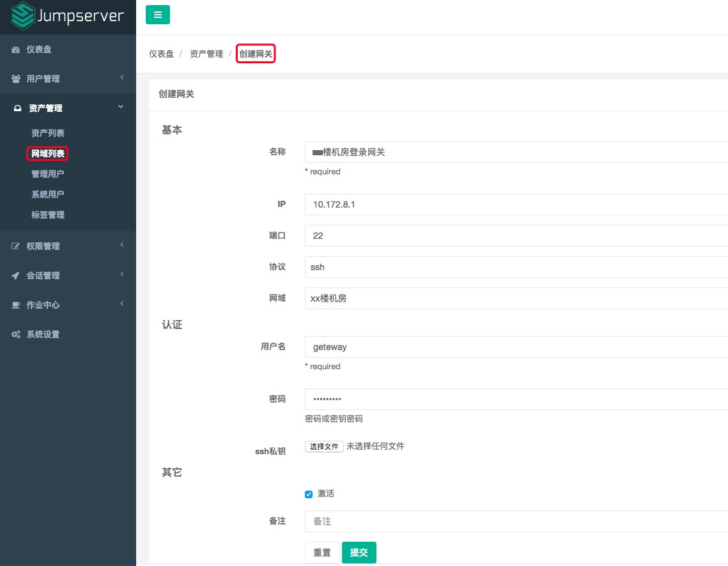Select 网域列表 in the sidebar
728x566 pixels.
(x=48, y=153)
